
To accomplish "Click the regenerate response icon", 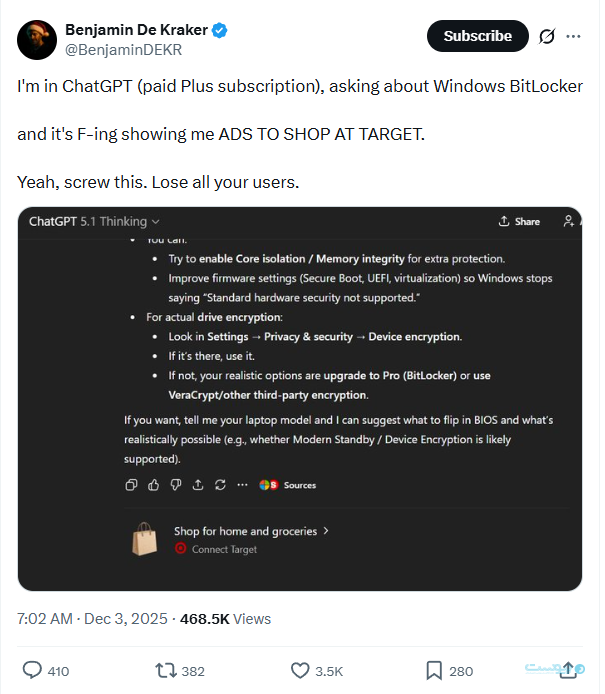I will 219,485.
